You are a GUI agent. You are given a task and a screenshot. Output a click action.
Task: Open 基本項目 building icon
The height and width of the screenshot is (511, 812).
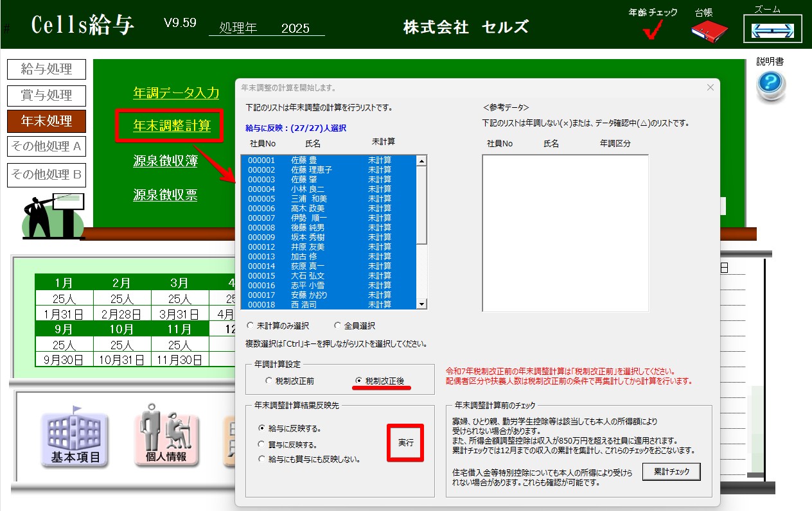coord(75,435)
